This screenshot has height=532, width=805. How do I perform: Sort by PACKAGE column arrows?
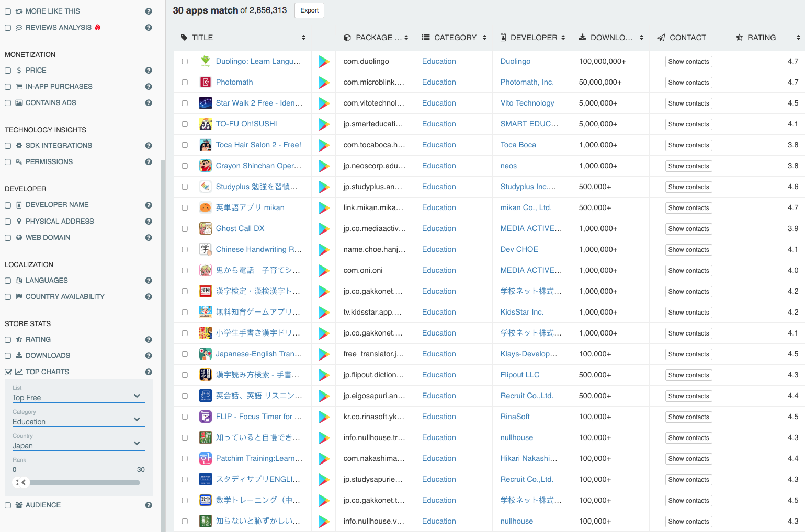tap(406, 38)
